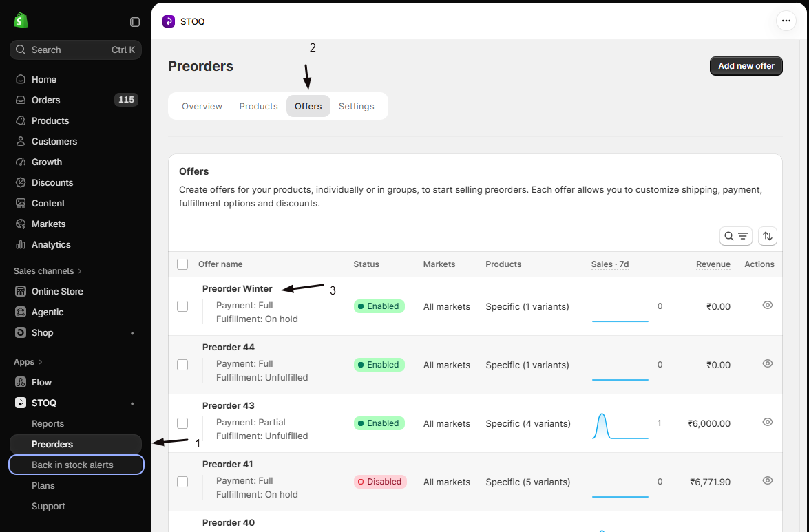Click the sidebar Search field
This screenshot has width=809, height=532.
tap(76, 50)
